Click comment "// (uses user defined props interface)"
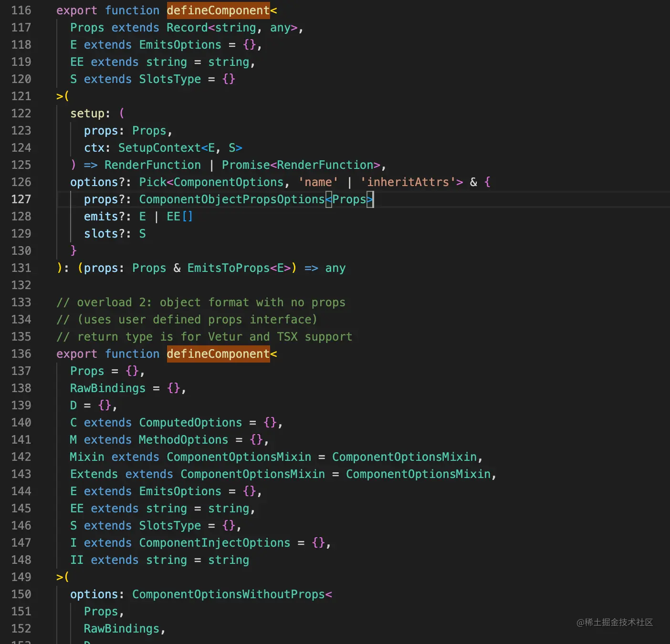 tap(187, 320)
